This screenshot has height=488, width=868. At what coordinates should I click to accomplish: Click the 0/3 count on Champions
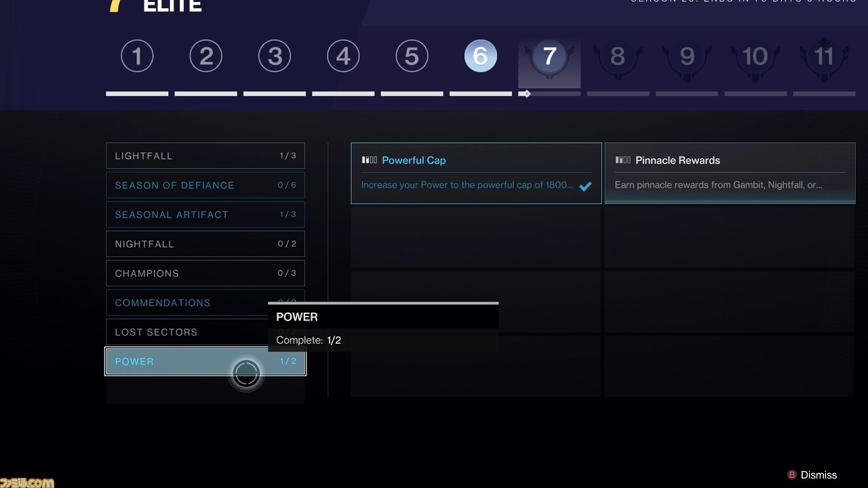287,273
